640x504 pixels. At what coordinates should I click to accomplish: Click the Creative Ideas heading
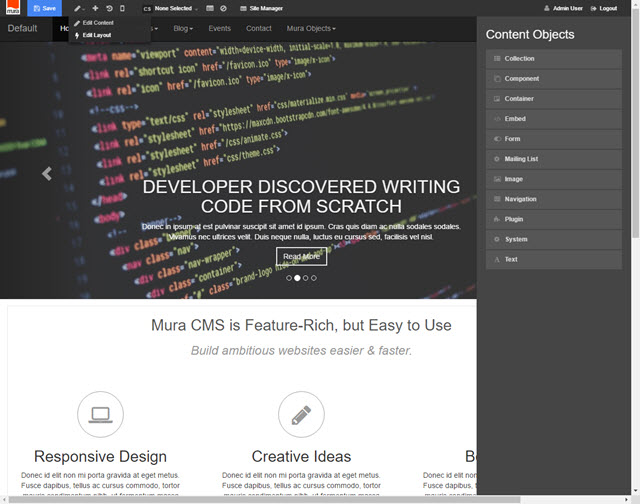click(x=301, y=456)
